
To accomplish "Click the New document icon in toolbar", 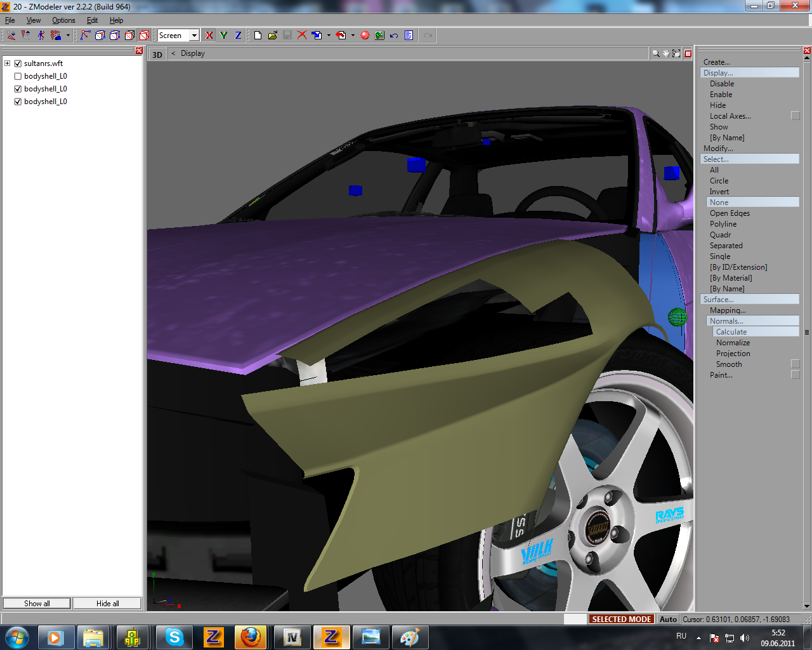I will pos(258,36).
